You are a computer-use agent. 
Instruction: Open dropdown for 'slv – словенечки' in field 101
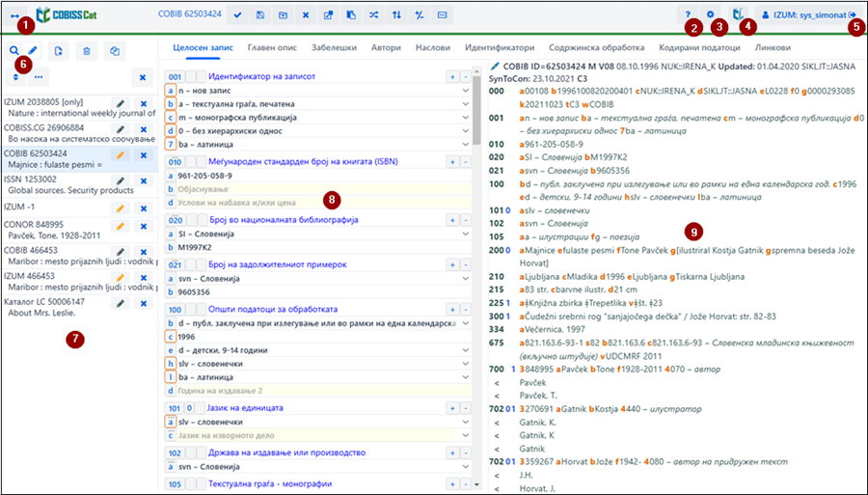(x=466, y=422)
